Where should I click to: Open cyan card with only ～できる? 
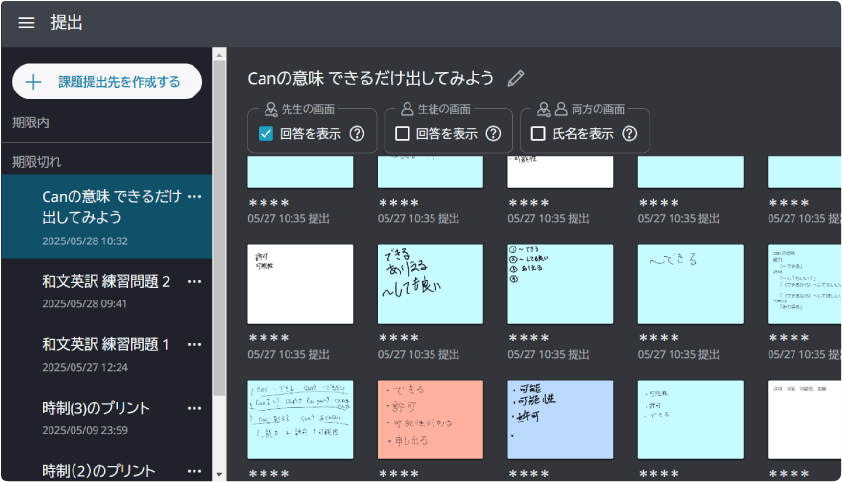(691, 284)
